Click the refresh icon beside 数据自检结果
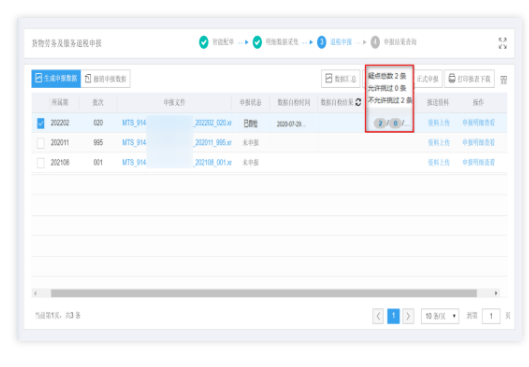This screenshot has width=529, height=367. [x=358, y=102]
